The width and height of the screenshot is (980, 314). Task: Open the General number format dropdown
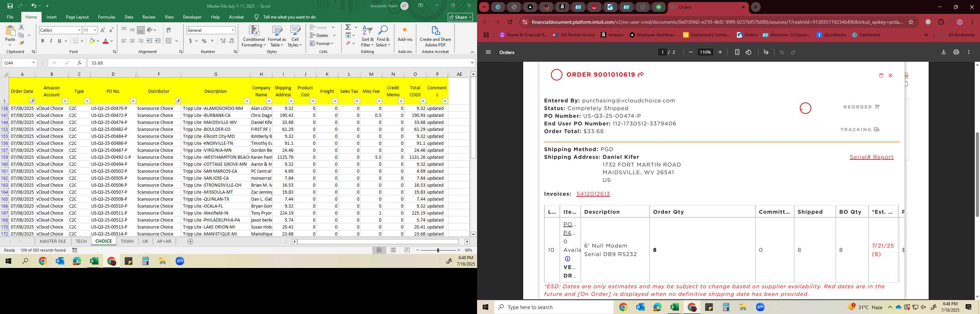pos(233,30)
